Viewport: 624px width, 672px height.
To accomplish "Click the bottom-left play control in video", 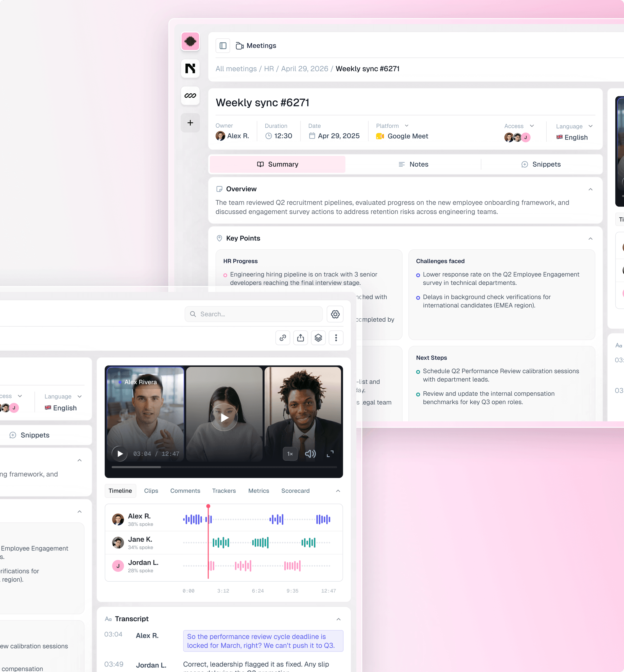I will pos(119,454).
